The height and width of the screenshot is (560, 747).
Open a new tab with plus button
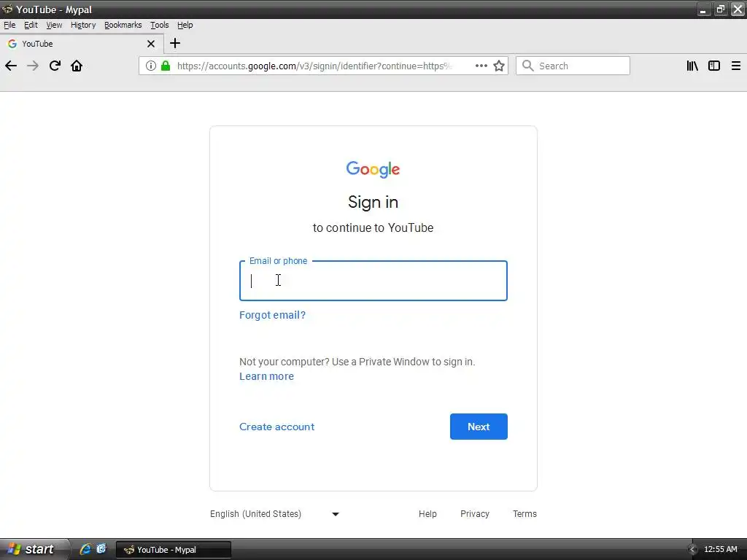[x=175, y=43]
